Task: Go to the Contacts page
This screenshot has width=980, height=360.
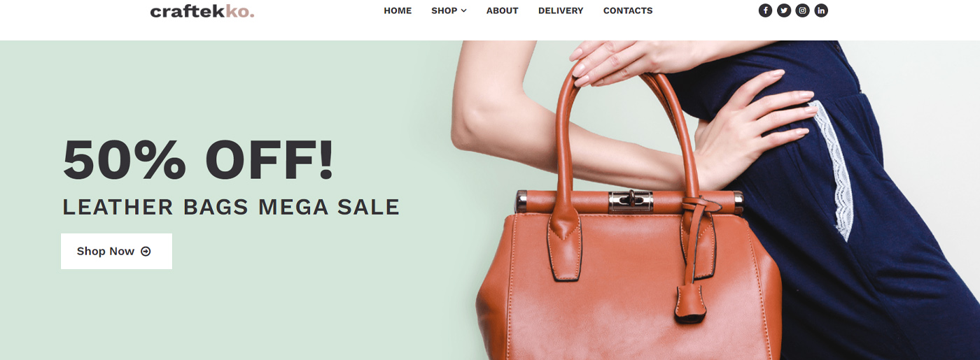Action: (628, 10)
